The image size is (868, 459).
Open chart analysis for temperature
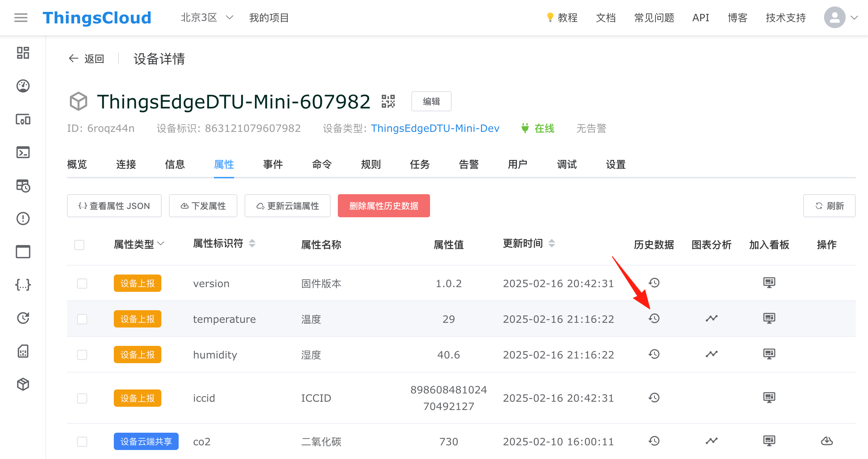coord(712,318)
